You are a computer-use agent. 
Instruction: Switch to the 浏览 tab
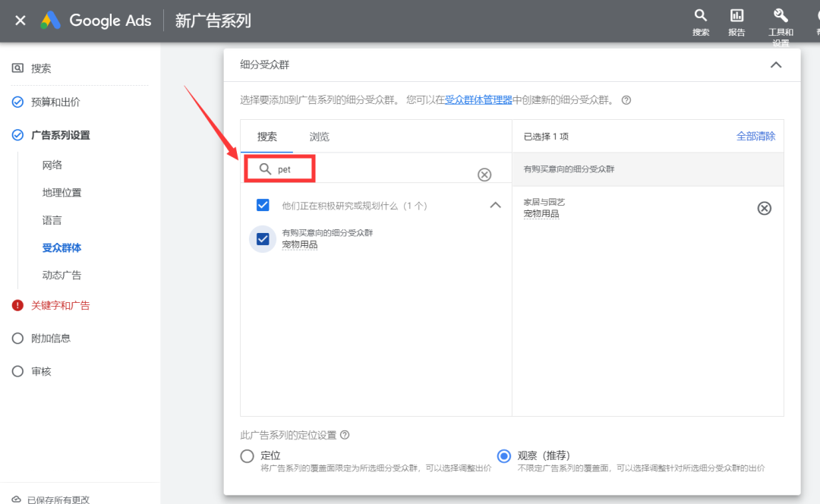319,137
